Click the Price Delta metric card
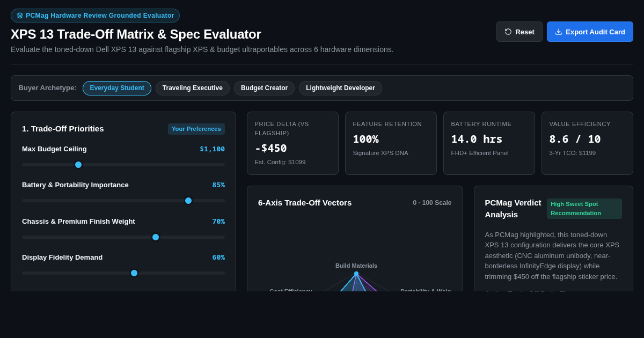Viewport: 644px width, 338px height. click(x=292, y=143)
